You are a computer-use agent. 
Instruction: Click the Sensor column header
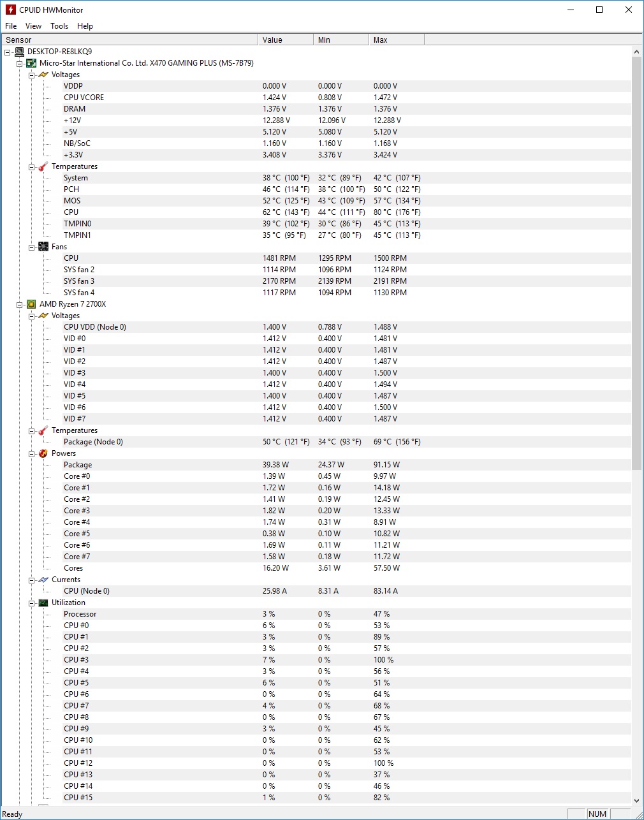(x=129, y=40)
